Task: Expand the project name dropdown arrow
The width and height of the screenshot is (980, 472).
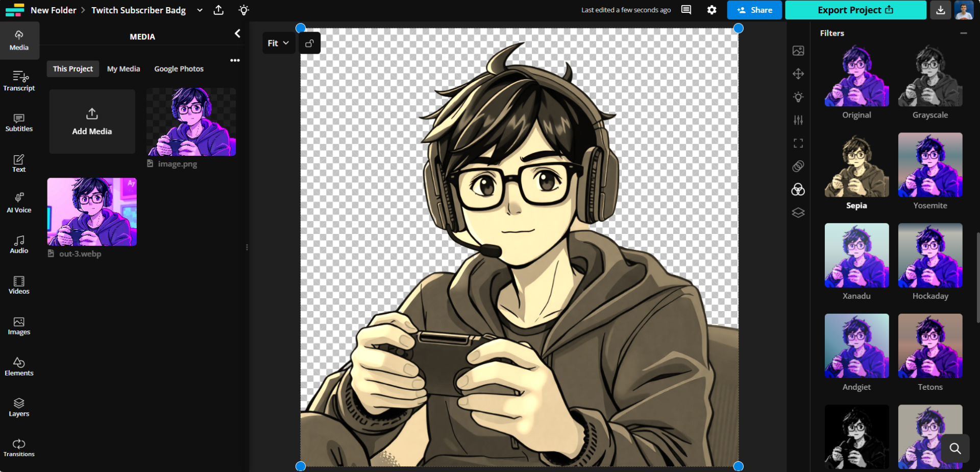Action: click(x=199, y=10)
